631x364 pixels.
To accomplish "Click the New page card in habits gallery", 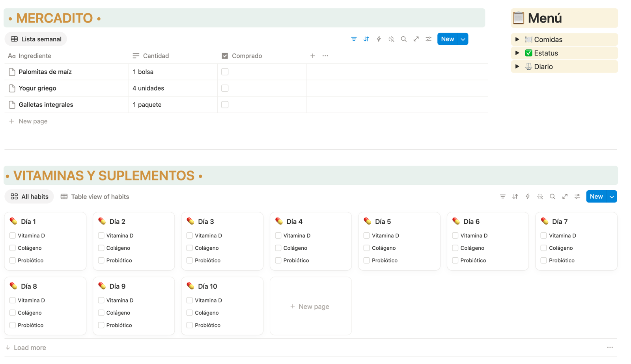I will (311, 306).
